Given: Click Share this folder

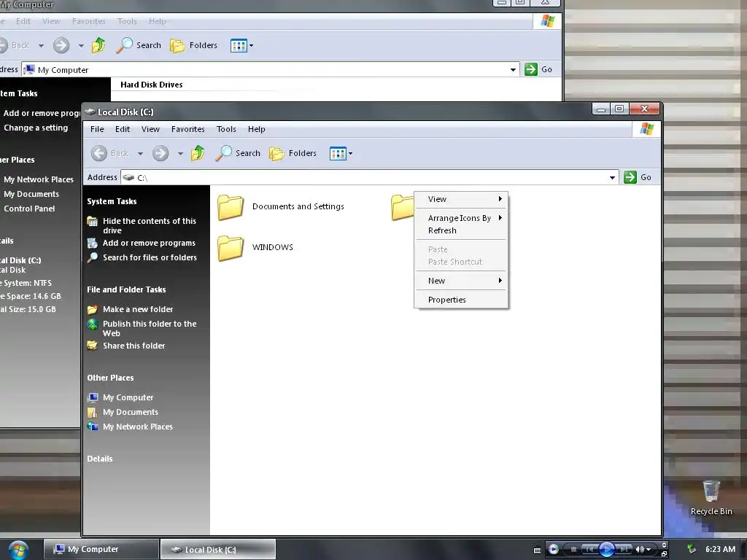Looking at the screenshot, I should [x=134, y=346].
